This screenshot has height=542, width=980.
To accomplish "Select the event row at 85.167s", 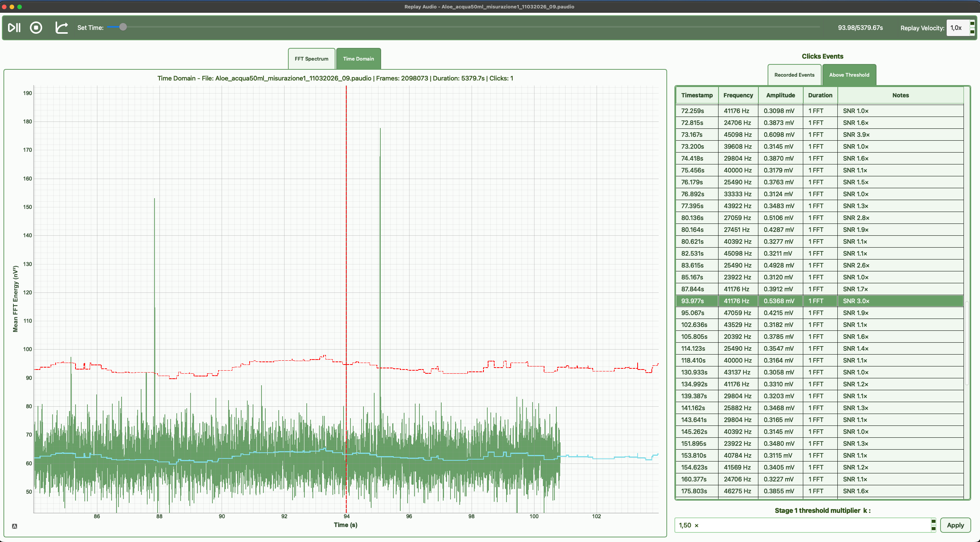I will coord(819,277).
